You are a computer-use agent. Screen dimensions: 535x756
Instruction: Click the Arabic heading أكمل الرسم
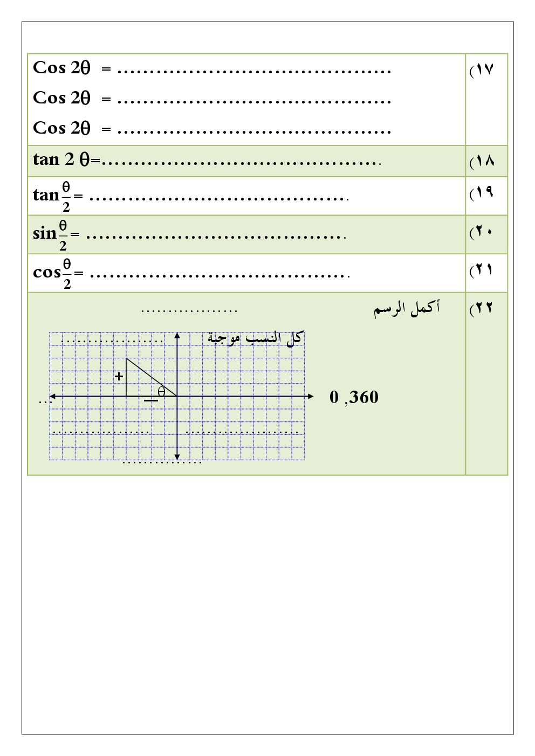pos(407,309)
